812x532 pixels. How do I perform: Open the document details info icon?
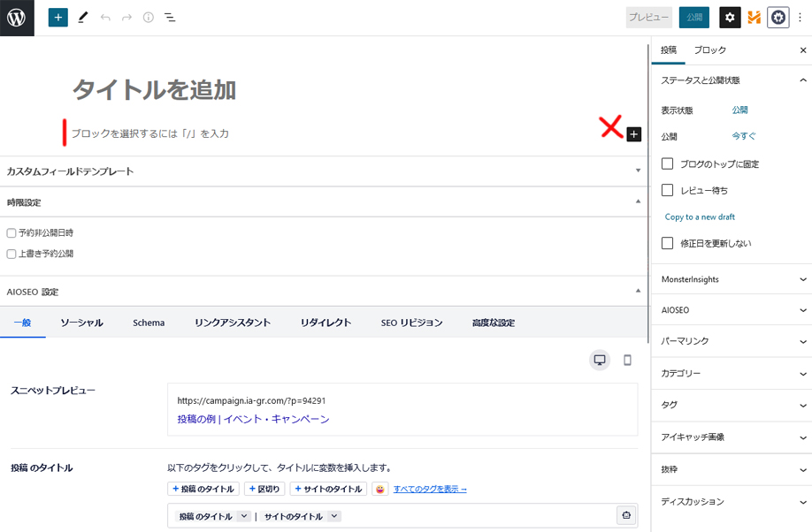148,17
